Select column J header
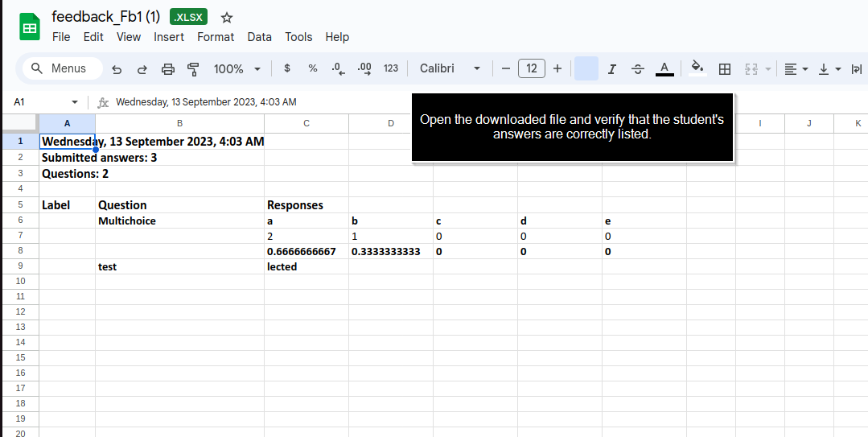The height and width of the screenshot is (437, 868). 808,123
